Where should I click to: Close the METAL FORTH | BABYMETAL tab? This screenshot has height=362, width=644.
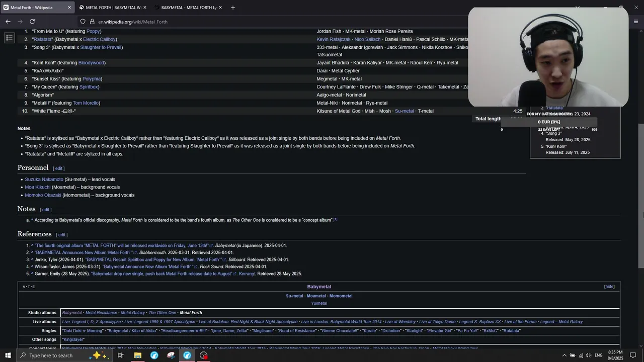(x=144, y=8)
